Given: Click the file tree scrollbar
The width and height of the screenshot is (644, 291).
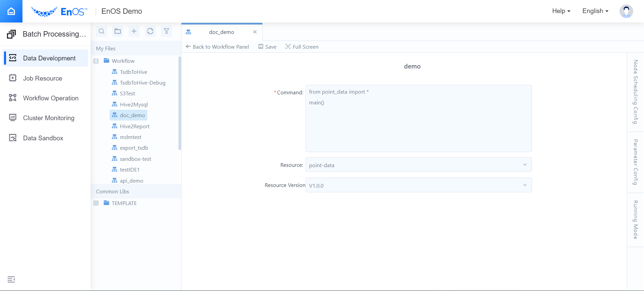Looking at the screenshot, I should pyautogui.click(x=180, y=103).
